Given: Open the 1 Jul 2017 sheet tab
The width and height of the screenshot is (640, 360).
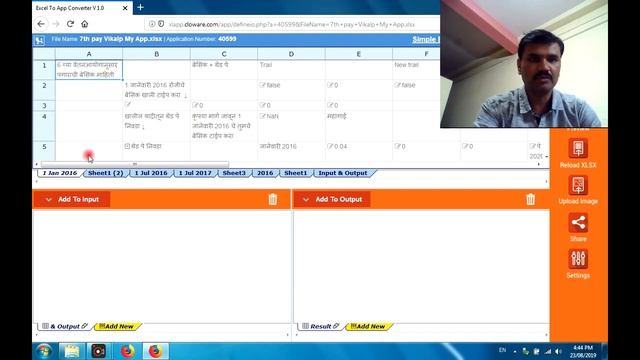Looking at the screenshot, I should 195,173.
